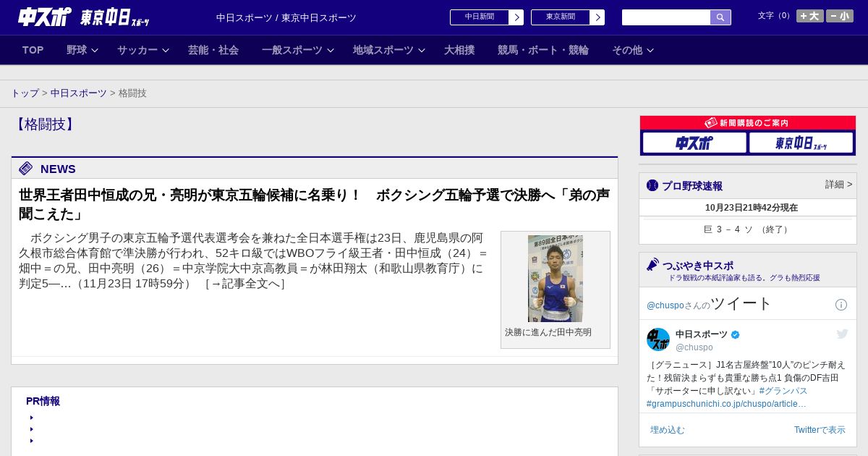Open the 地域スポーツ menu
Screen dimensions: 868x456
point(383,50)
